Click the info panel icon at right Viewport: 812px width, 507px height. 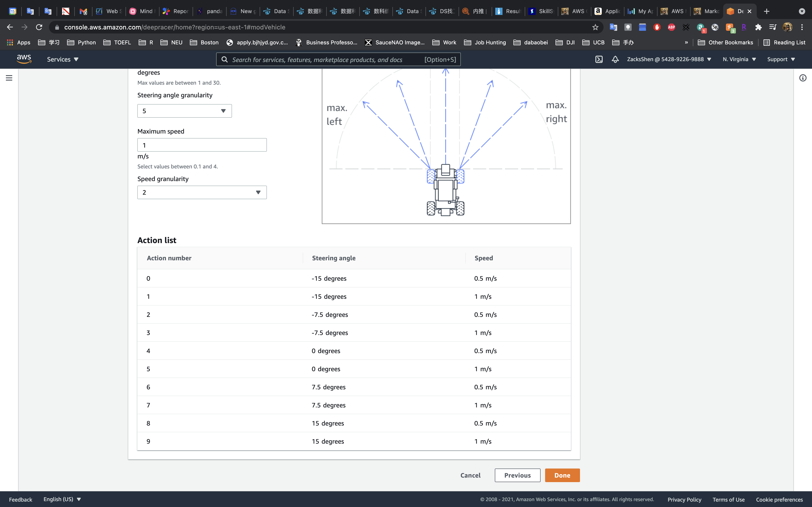click(803, 78)
